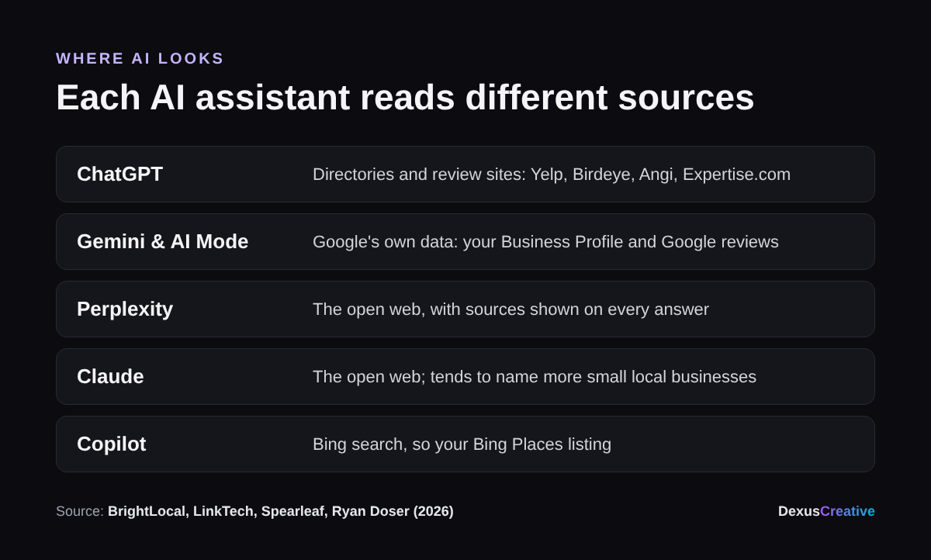Image resolution: width=931 pixels, height=560 pixels.
Task: Select the Perplexity row title
Action: tap(125, 309)
